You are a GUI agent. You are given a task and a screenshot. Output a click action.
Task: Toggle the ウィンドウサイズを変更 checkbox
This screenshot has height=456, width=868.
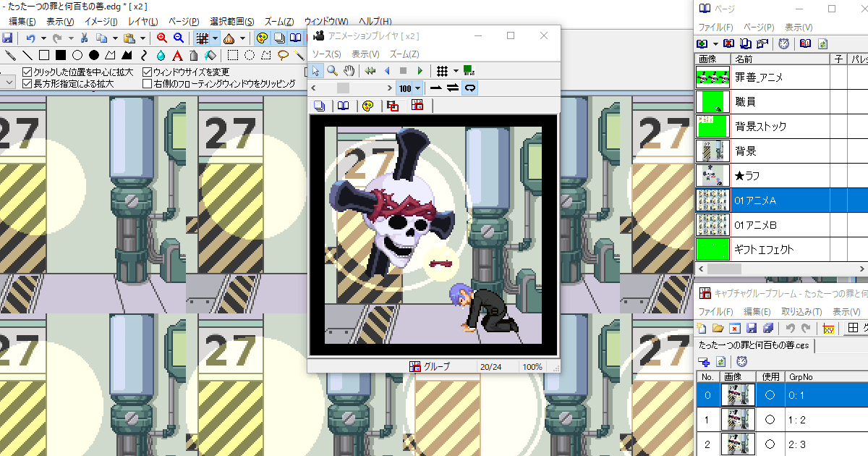[148, 72]
